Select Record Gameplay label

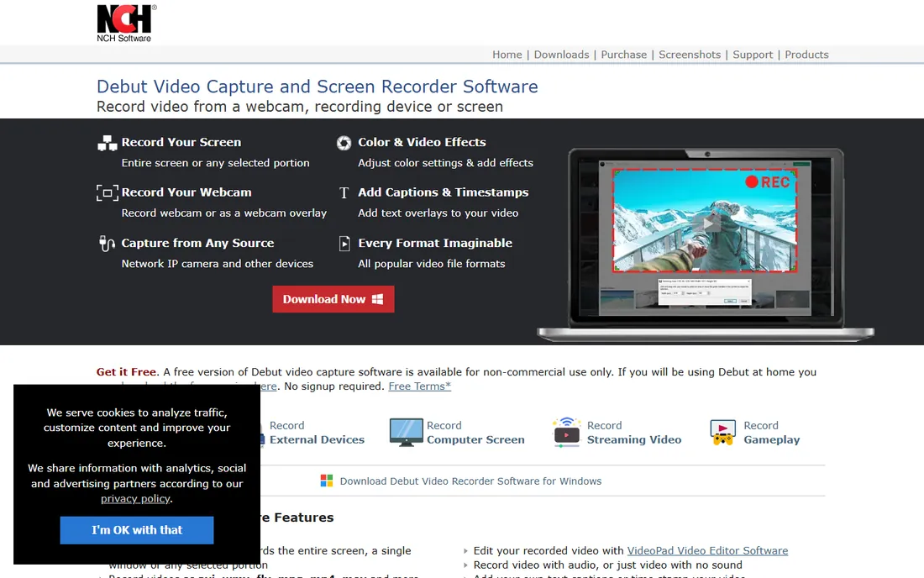click(772, 433)
